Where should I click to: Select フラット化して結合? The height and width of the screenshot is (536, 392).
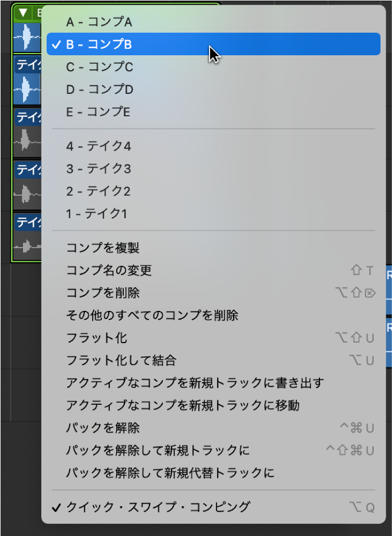pos(213,360)
